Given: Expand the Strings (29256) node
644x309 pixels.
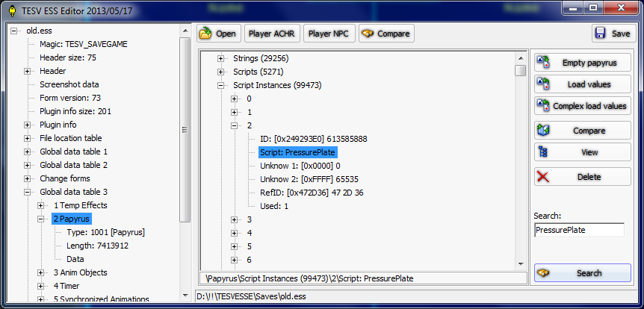Looking at the screenshot, I should tap(220, 59).
